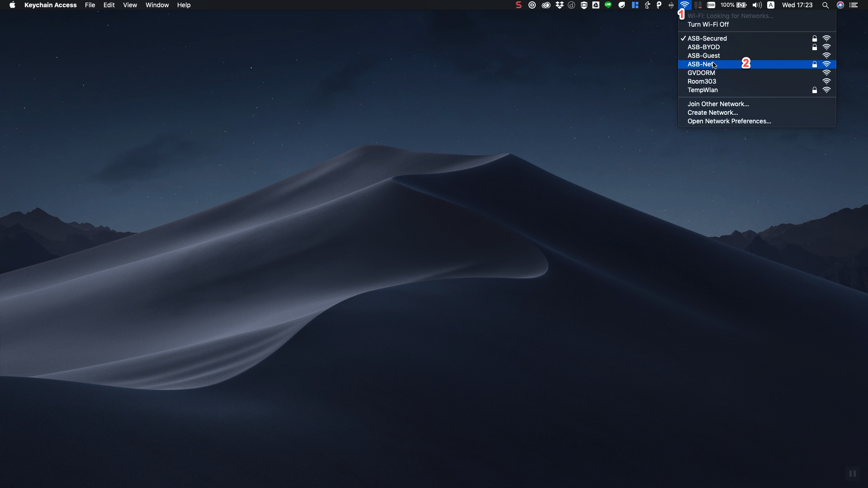
Task: Open the Google Drive menu bar icon
Action: (x=596, y=5)
